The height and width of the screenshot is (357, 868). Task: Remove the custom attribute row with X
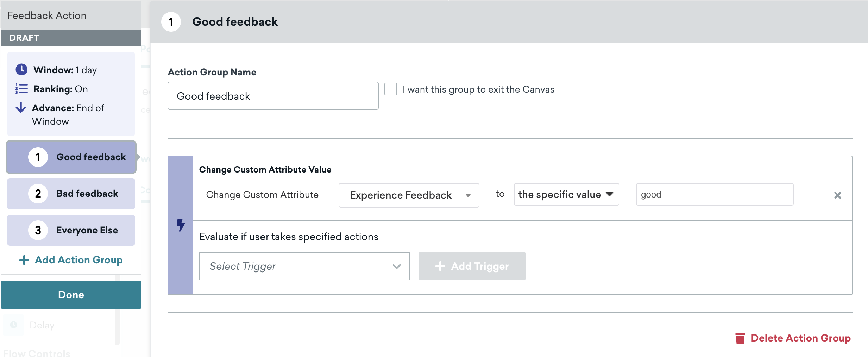coord(837,195)
